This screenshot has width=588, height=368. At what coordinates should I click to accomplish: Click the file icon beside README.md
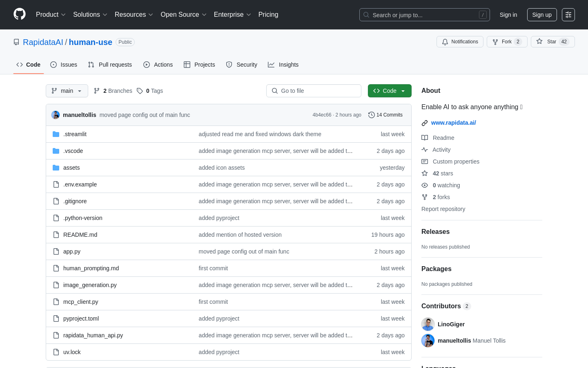point(56,235)
